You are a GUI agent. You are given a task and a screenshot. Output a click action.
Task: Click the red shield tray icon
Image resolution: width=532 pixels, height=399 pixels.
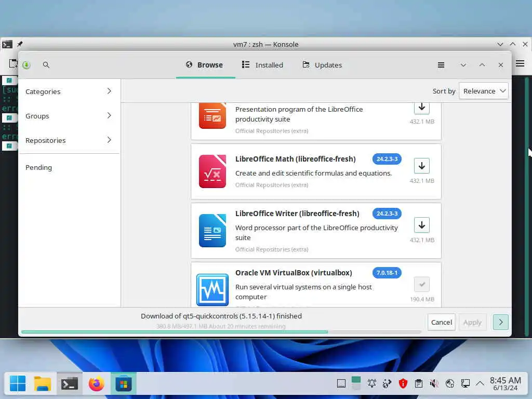pos(403,383)
